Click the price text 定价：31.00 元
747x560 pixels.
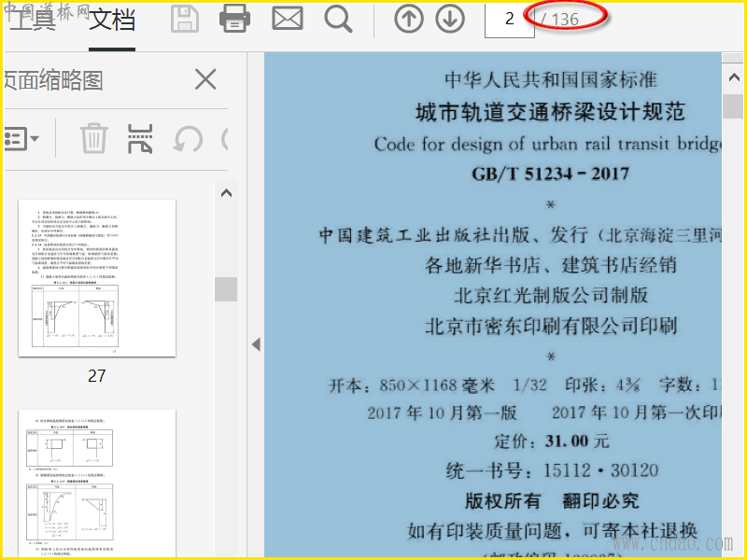(552, 441)
